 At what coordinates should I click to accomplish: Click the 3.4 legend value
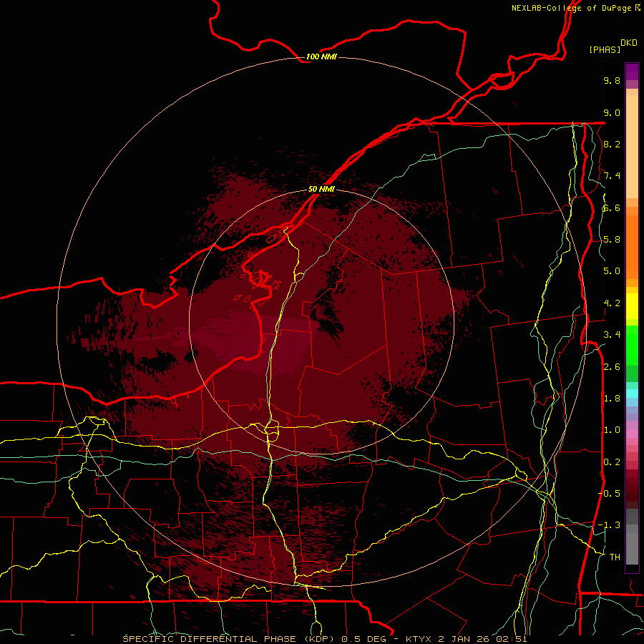612,335
